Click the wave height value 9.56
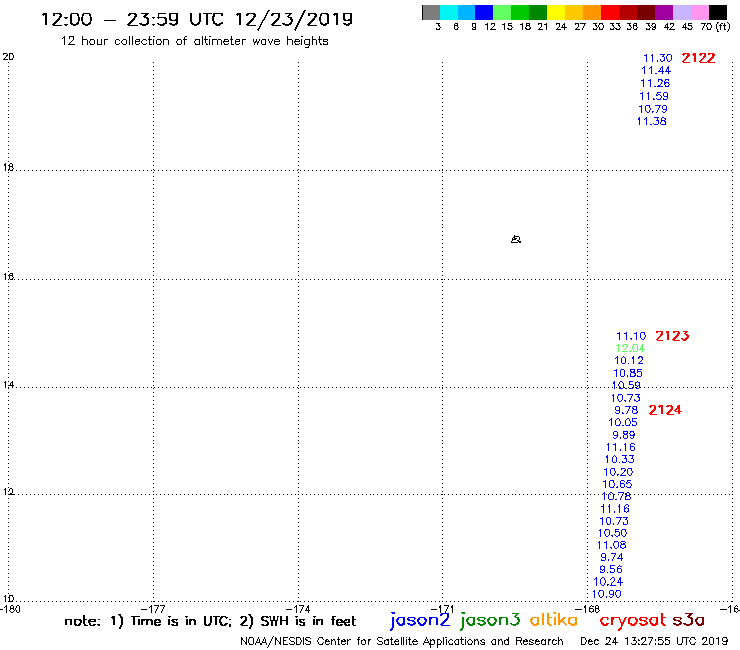 click(x=611, y=570)
